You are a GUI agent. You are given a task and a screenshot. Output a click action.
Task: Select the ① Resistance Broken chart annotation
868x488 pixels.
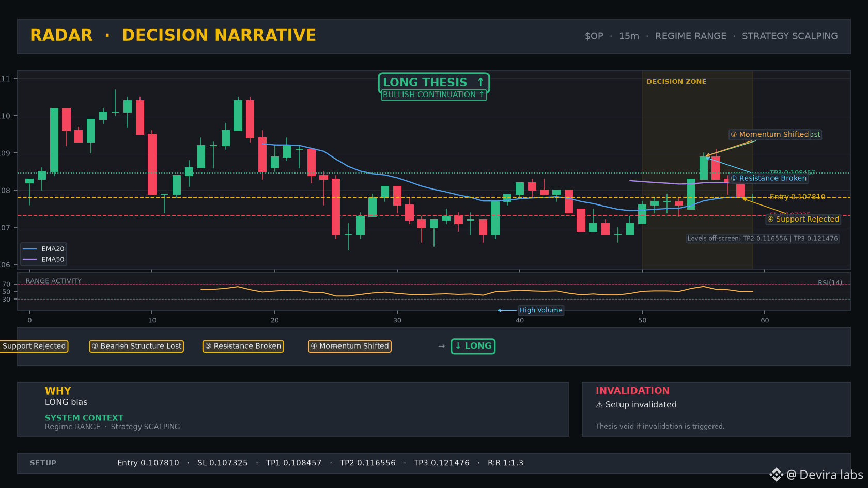click(768, 178)
